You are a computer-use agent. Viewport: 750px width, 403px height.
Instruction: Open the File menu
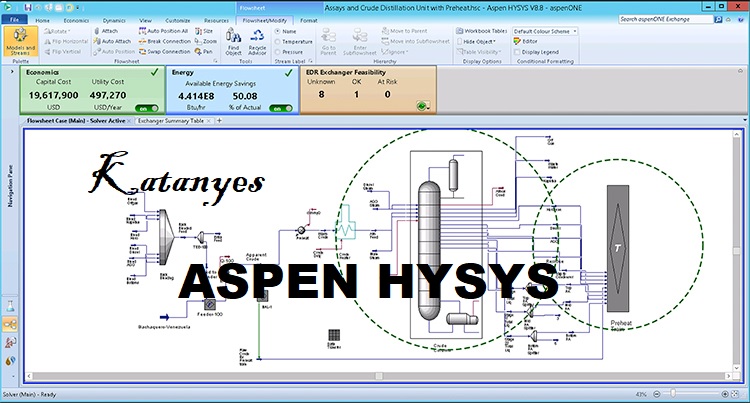point(14,20)
